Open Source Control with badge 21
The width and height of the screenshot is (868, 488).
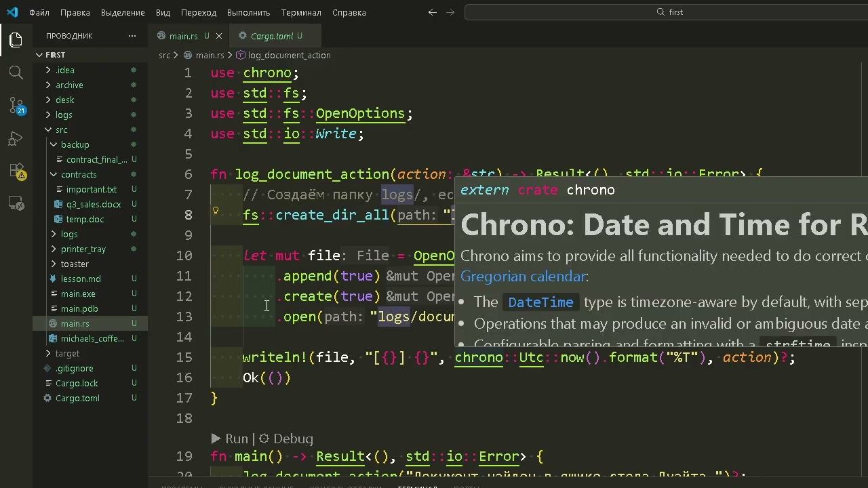point(16,105)
